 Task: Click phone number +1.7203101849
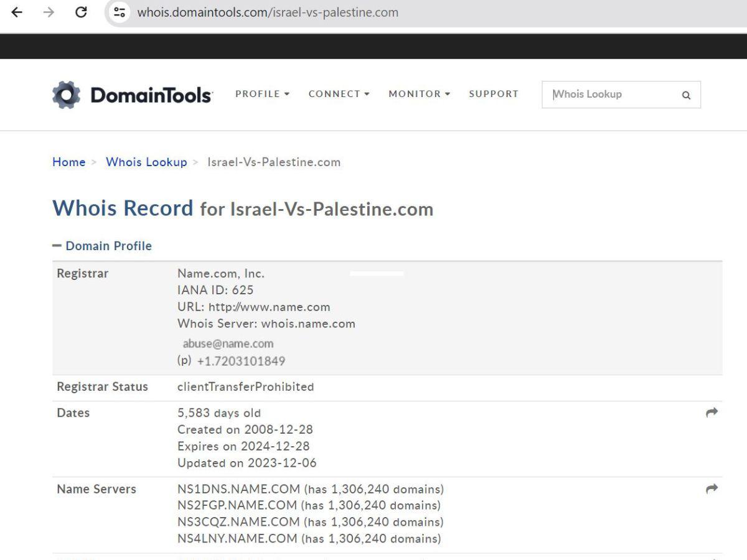point(241,361)
